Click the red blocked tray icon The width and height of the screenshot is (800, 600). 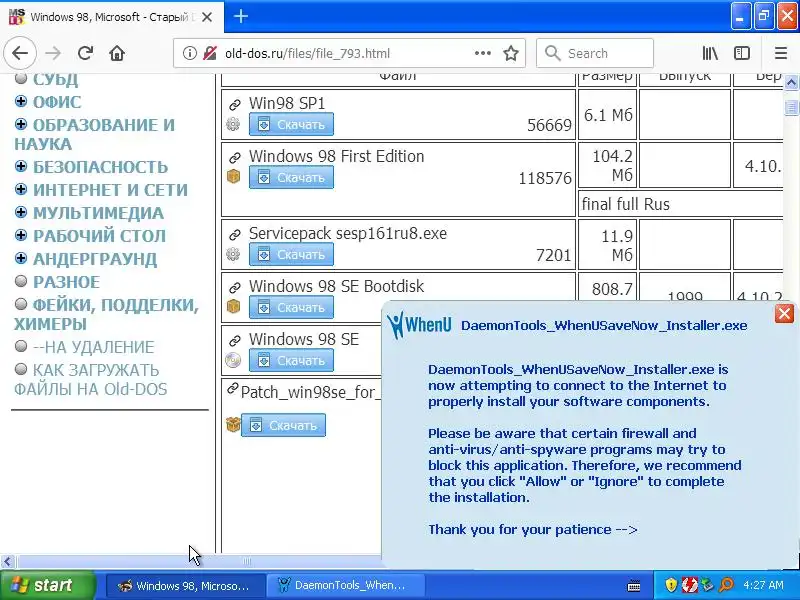690,585
